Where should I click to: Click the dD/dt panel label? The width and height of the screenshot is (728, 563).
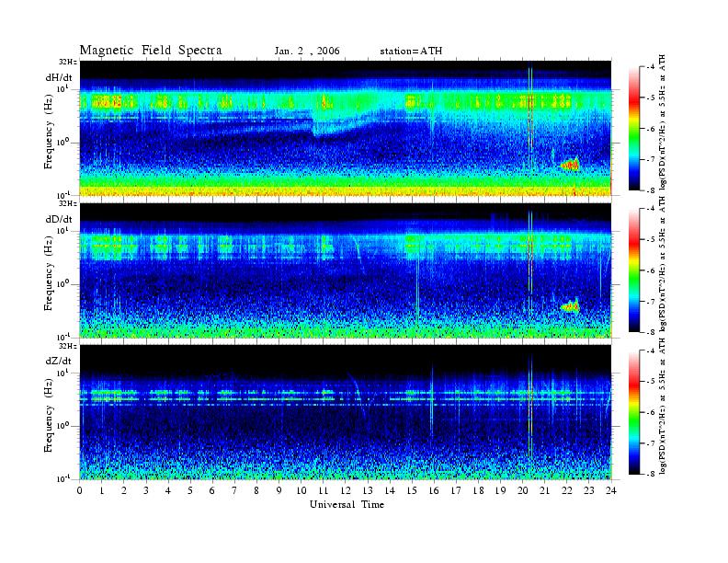click(x=59, y=219)
